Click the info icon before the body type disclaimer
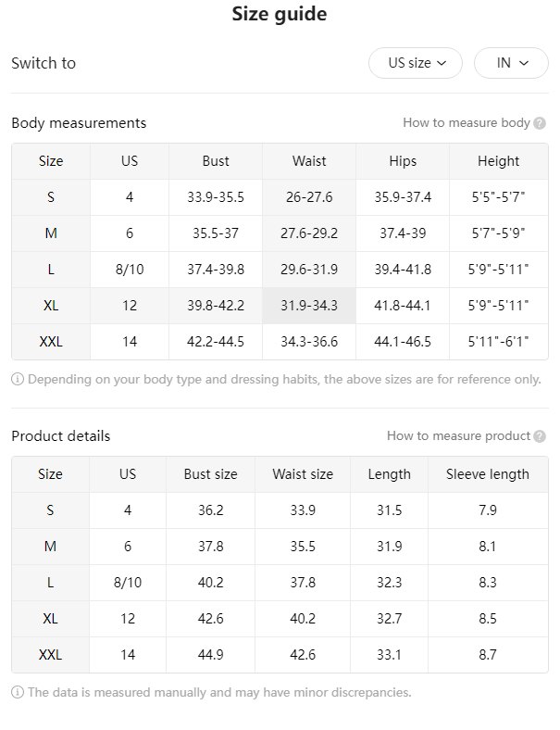 [x=18, y=380]
